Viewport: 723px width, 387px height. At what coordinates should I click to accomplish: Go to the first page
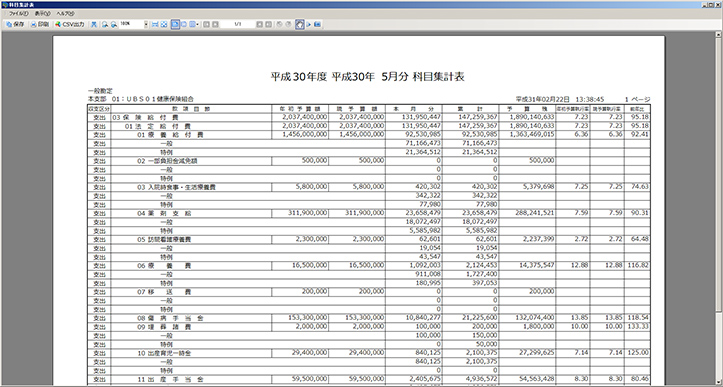[206, 24]
